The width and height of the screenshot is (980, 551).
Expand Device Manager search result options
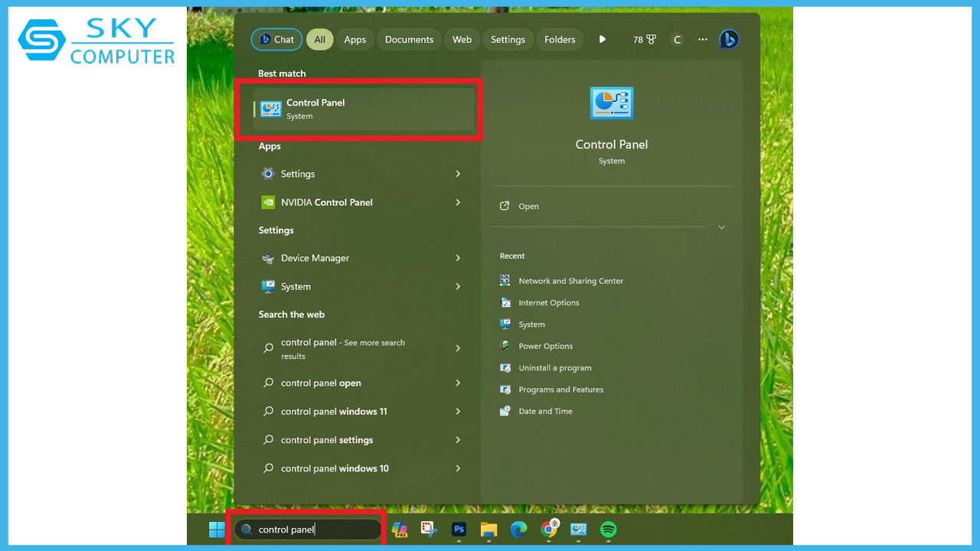[457, 258]
